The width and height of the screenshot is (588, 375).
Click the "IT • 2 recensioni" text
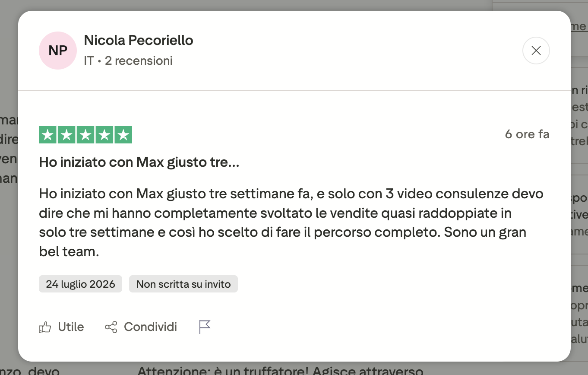pyautogui.click(x=128, y=60)
